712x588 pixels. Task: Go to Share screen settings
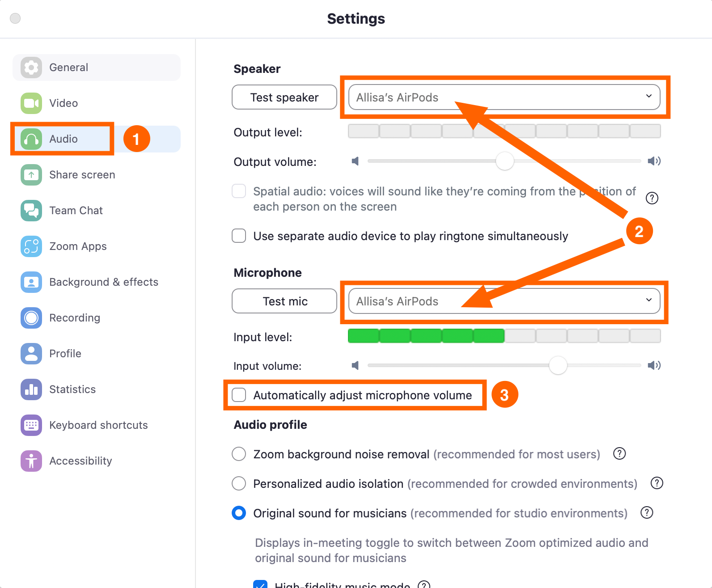[97, 175]
